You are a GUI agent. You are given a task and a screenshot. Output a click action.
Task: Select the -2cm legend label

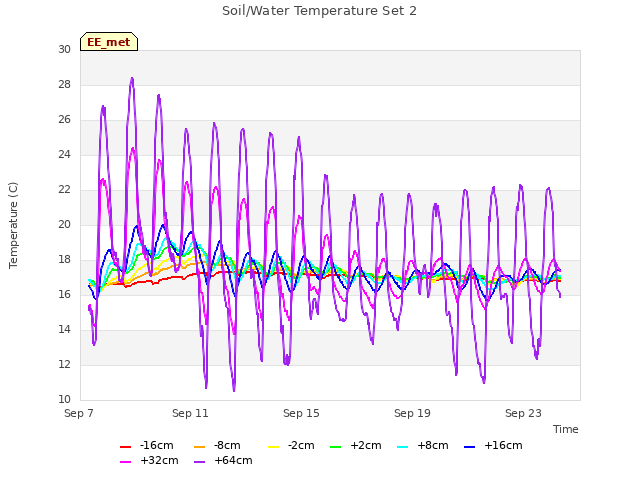coord(301,445)
